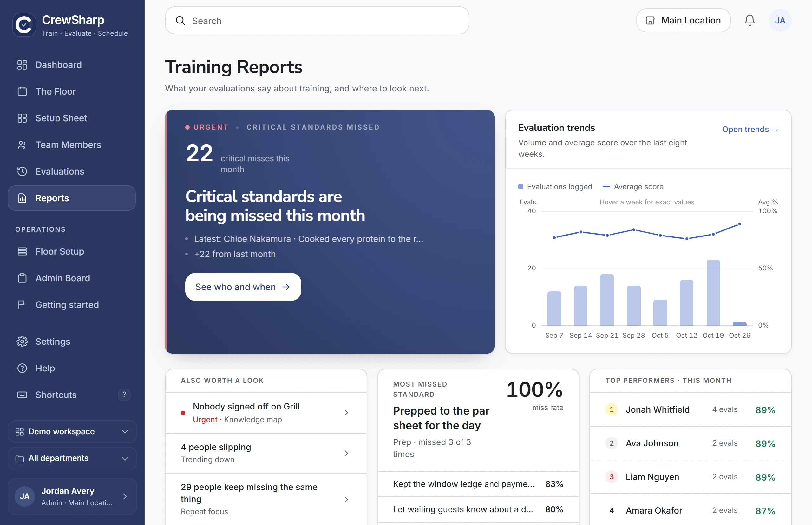Select the Oct 26 average score point
The height and width of the screenshot is (525, 812).
[740, 224]
